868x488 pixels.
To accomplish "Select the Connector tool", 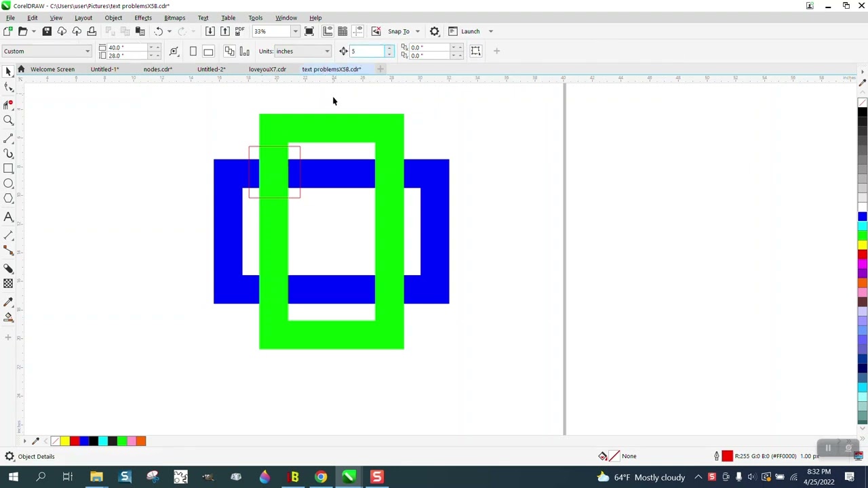I will (x=8, y=251).
